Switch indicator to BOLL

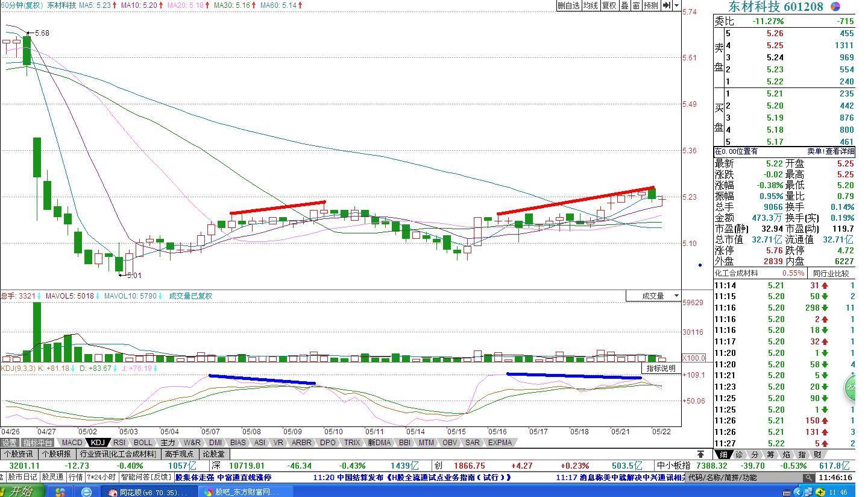click(x=143, y=443)
